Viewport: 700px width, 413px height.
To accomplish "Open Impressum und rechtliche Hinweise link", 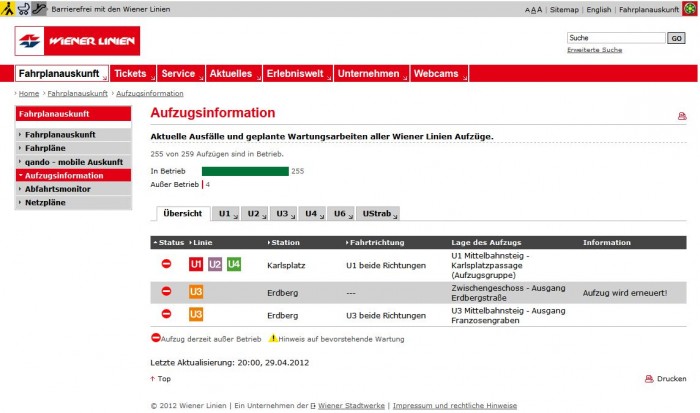I will (454, 406).
